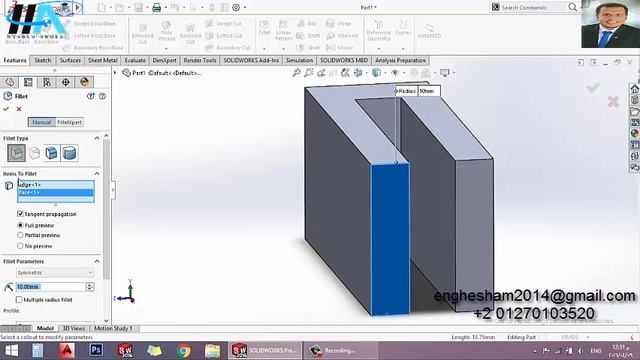Click the Radius callout value in viewport
The image size is (640, 360).
pyautogui.click(x=429, y=91)
